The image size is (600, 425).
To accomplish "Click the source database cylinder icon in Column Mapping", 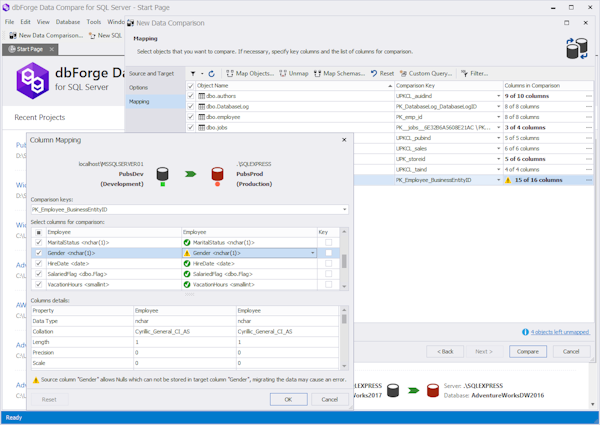I will [163, 174].
